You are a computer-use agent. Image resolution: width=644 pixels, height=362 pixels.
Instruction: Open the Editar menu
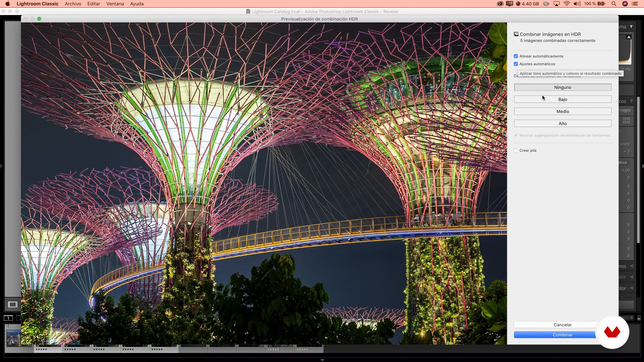pyautogui.click(x=94, y=4)
